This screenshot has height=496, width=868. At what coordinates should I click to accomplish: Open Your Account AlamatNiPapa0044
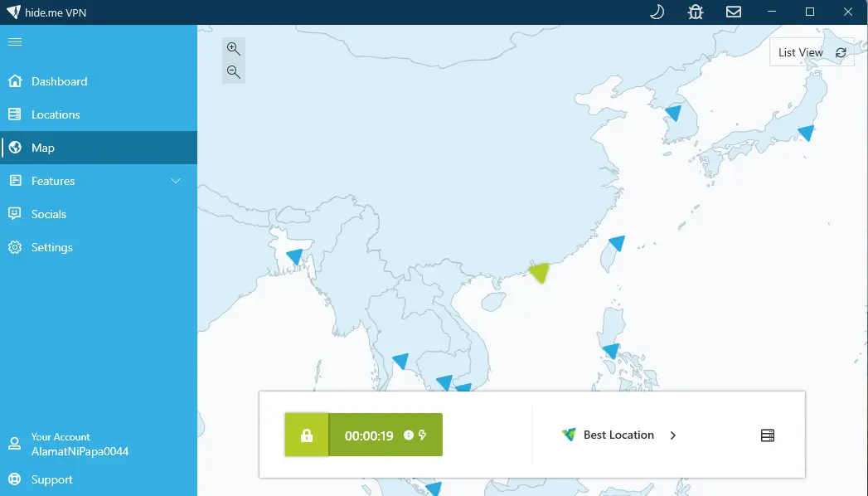pyautogui.click(x=99, y=444)
